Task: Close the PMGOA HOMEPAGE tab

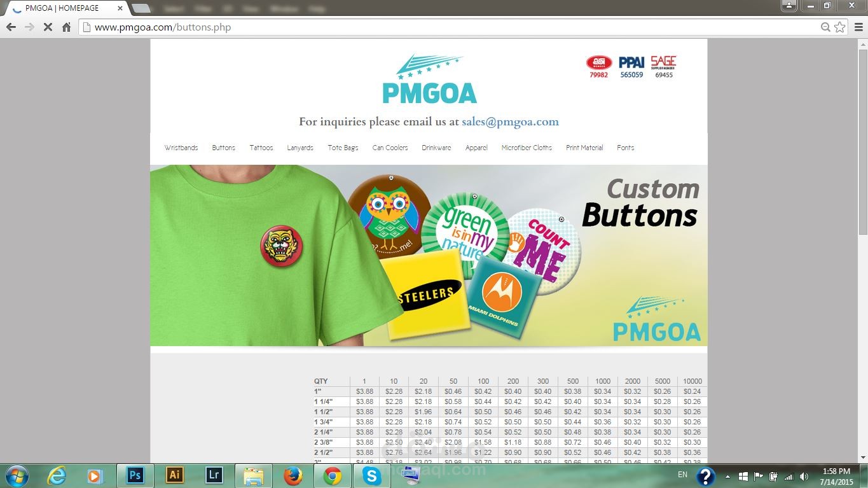Action: tap(120, 8)
